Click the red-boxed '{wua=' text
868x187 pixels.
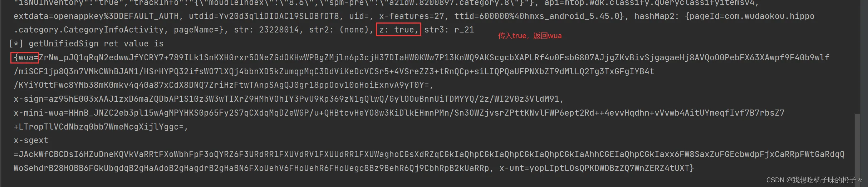[25, 57]
